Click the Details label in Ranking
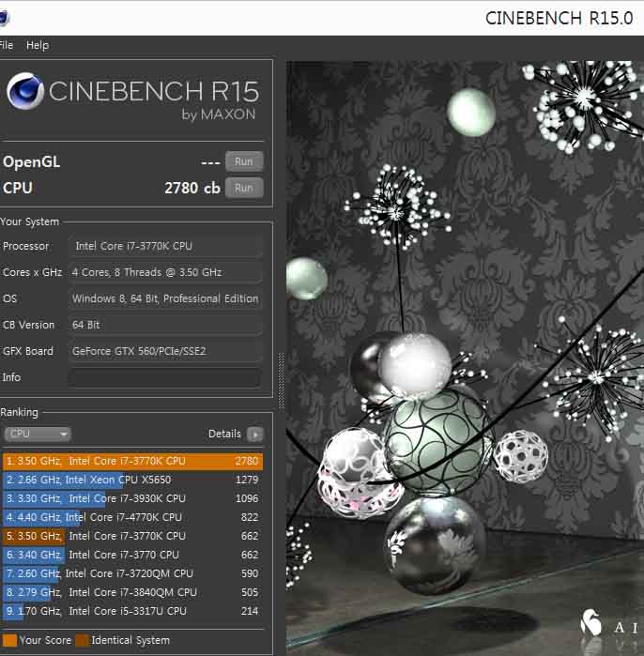The width and height of the screenshot is (644, 656). tap(224, 434)
